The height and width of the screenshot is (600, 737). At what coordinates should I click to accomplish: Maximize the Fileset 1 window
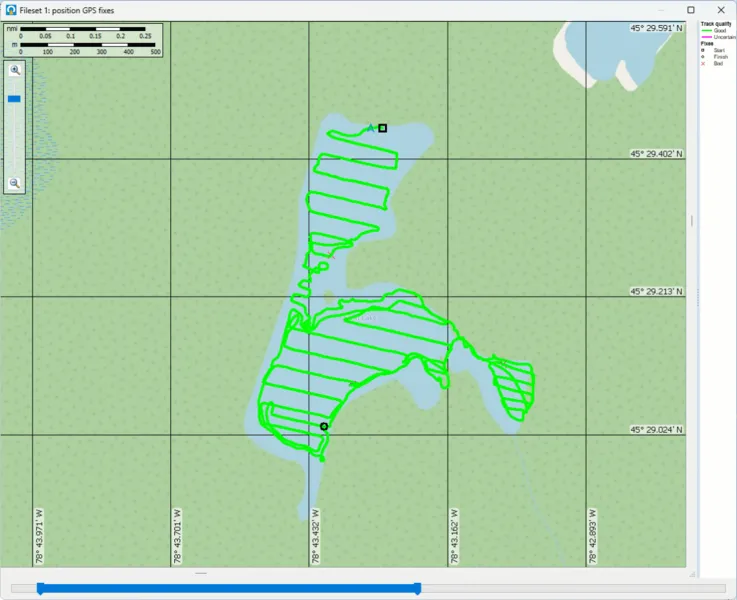691,9
